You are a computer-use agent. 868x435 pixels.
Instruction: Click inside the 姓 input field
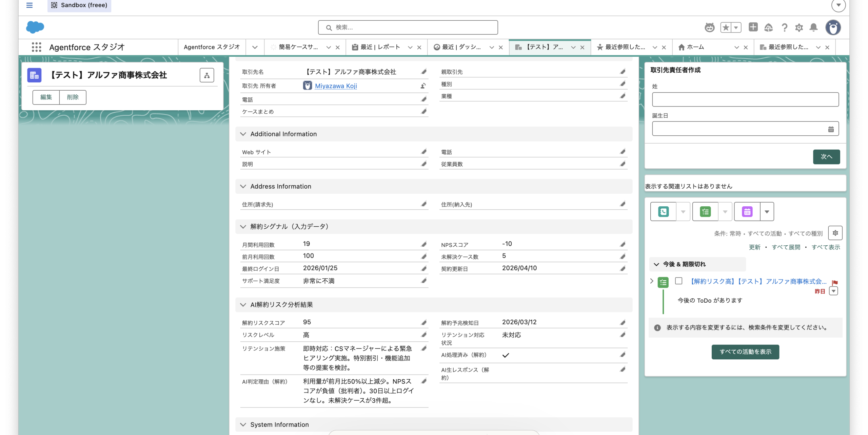[x=745, y=99]
